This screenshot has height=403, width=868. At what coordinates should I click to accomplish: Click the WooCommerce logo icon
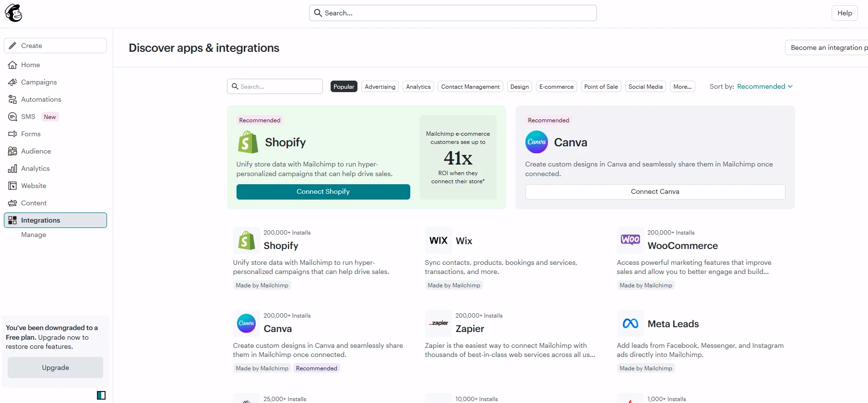click(x=630, y=240)
